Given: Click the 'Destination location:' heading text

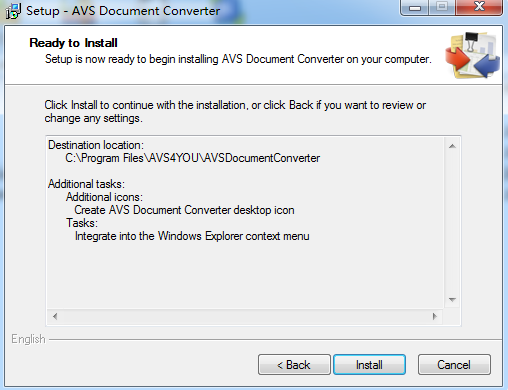Looking at the screenshot, I should point(96,145).
